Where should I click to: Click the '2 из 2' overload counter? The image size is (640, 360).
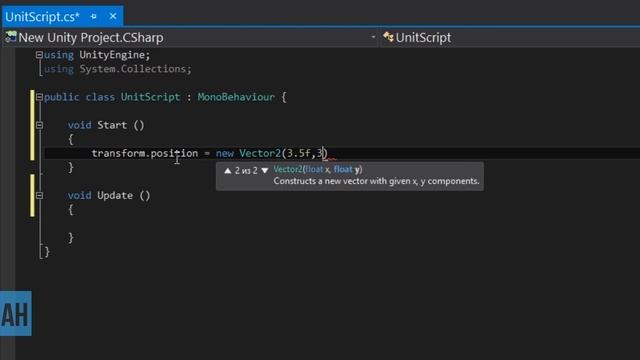click(246, 171)
